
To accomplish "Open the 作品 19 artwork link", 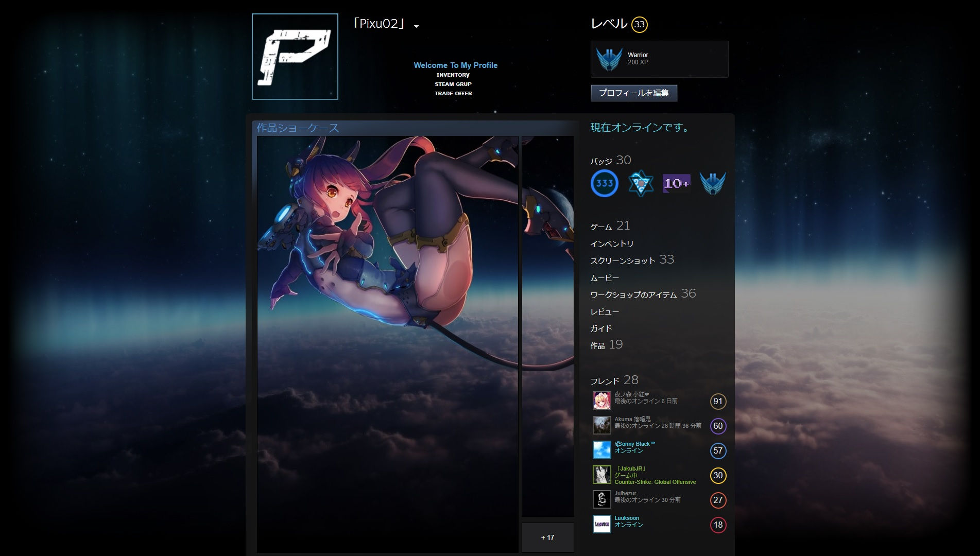I will click(x=607, y=345).
